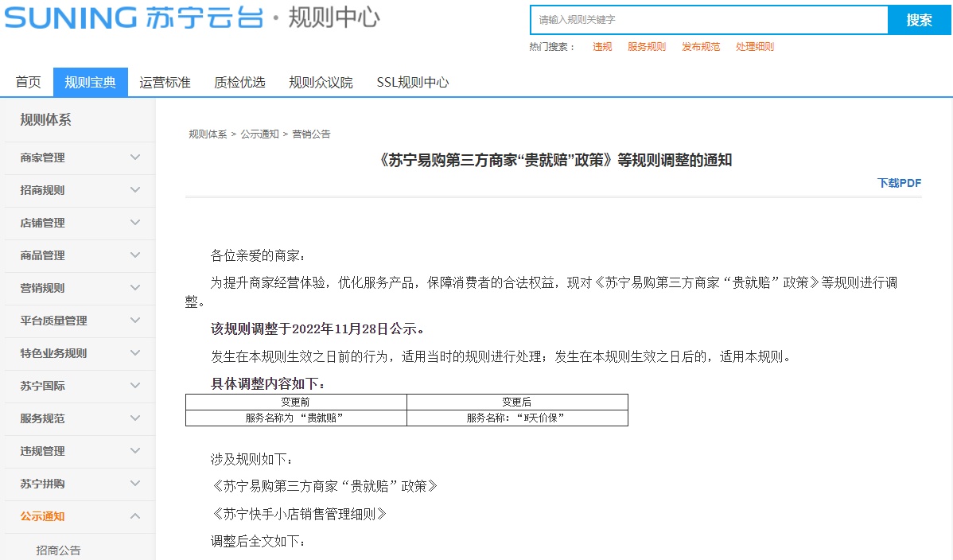Open 服务规范 in the sidebar
The image size is (953, 560).
tap(42, 418)
